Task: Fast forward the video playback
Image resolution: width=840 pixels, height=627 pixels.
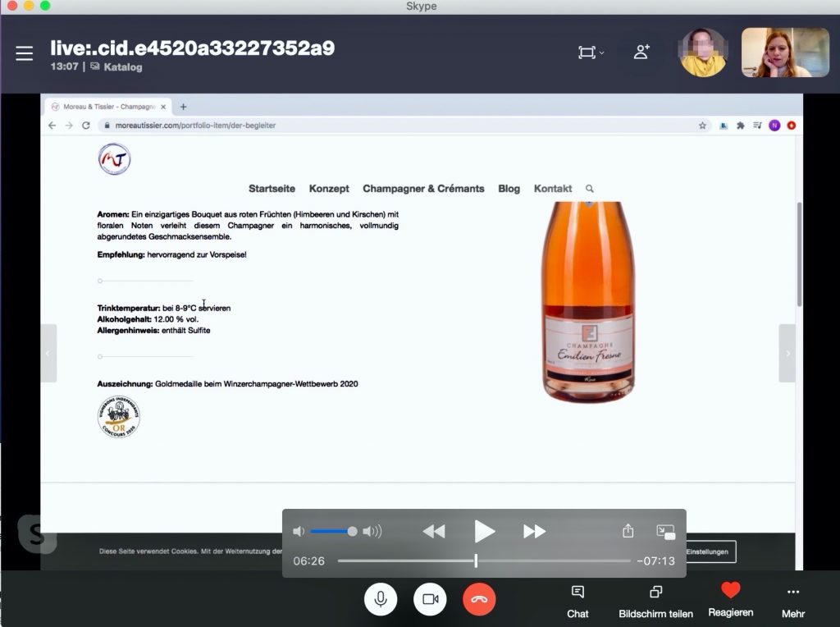Action: click(x=534, y=532)
